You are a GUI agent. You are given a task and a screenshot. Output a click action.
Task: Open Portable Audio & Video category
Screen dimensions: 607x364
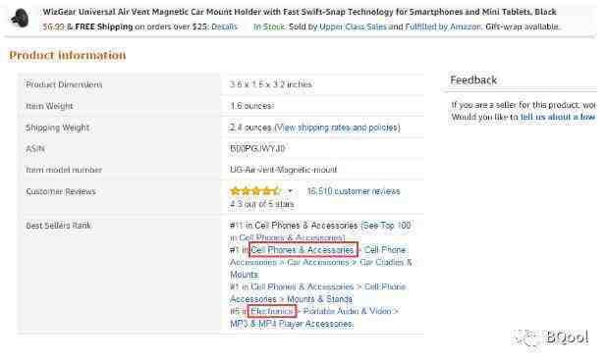click(347, 311)
